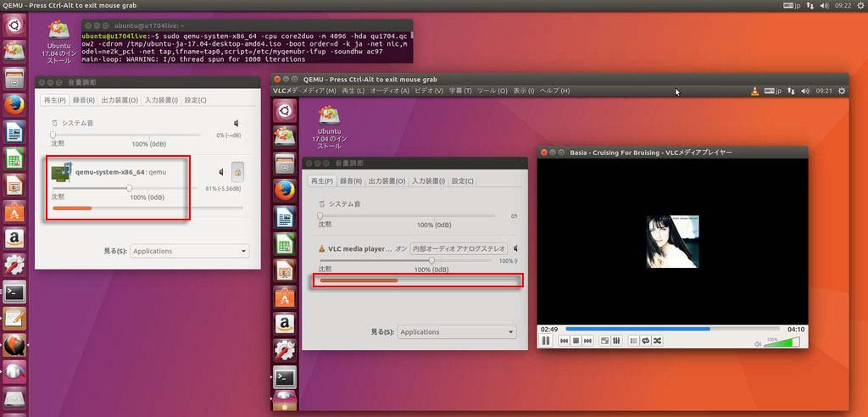Viewport: 868px width, 417px height.
Task: Open Amazon from host launcher
Action: pyautogui.click(x=14, y=239)
